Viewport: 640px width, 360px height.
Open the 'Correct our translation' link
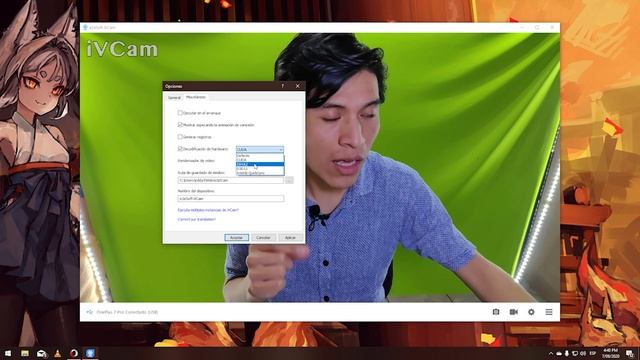(x=197, y=219)
